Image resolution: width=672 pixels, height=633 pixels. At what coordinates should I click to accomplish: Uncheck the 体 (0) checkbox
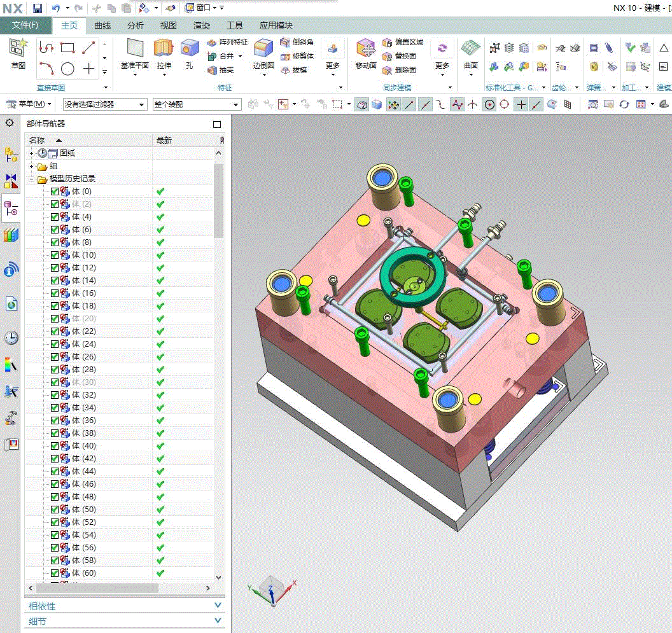click(x=55, y=191)
